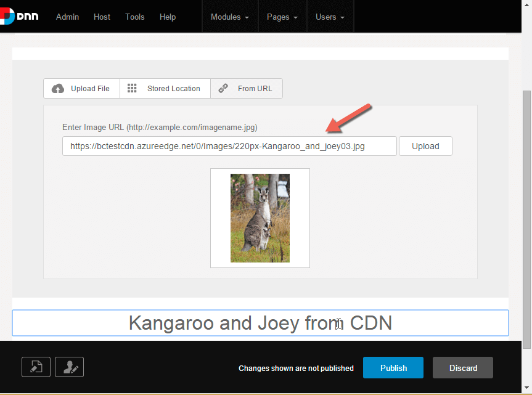Image resolution: width=532 pixels, height=395 pixels.
Task: Select the kangaroo image preview thumbnail
Action: coord(260,218)
